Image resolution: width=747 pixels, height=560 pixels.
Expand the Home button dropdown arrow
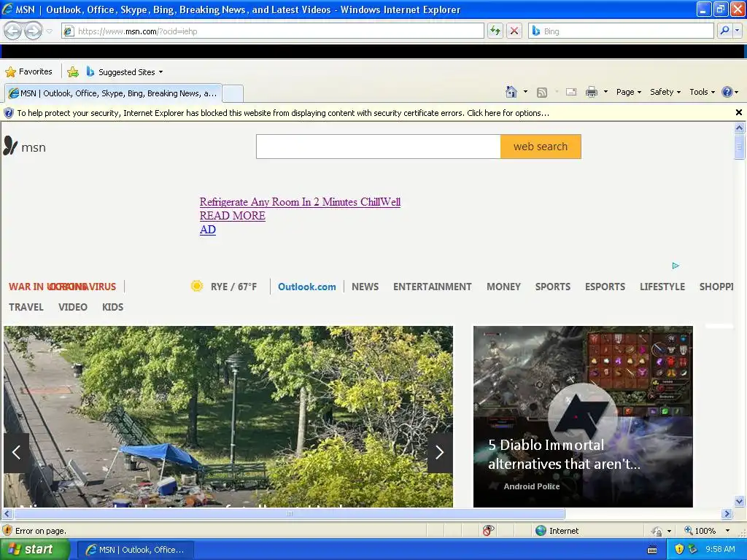525,92
